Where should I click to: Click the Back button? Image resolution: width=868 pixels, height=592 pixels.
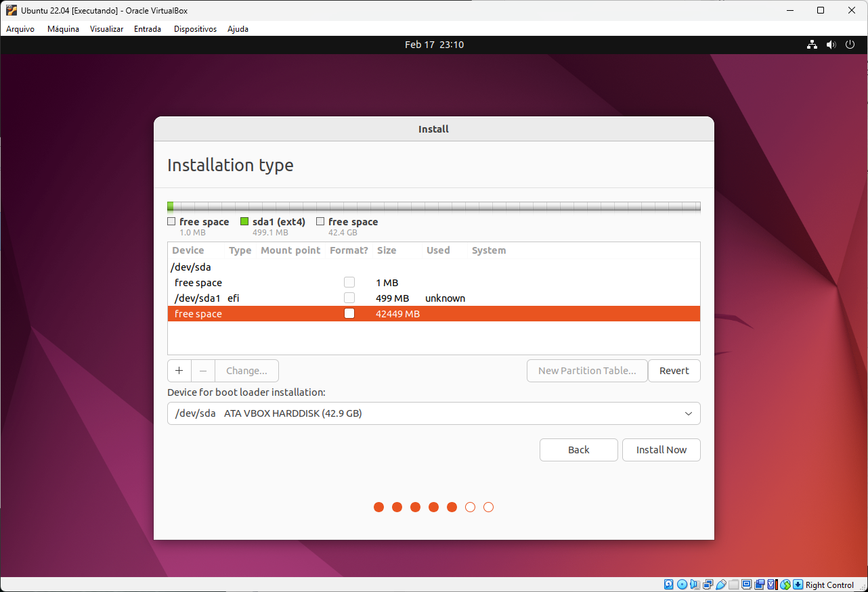578,450
